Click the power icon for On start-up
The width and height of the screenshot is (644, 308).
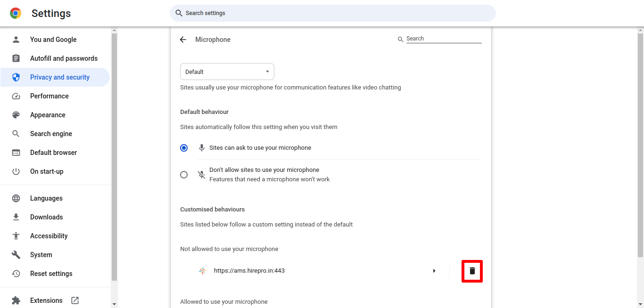[16, 171]
